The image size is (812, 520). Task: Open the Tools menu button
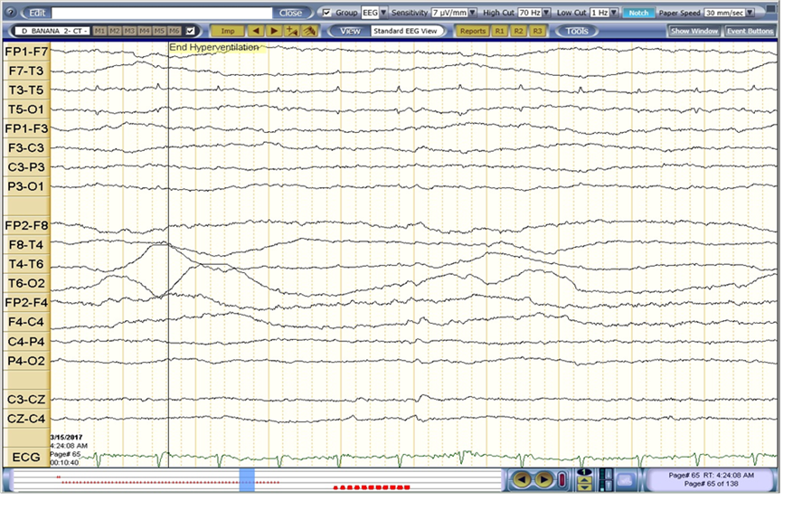pyautogui.click(x=577, y=31)
